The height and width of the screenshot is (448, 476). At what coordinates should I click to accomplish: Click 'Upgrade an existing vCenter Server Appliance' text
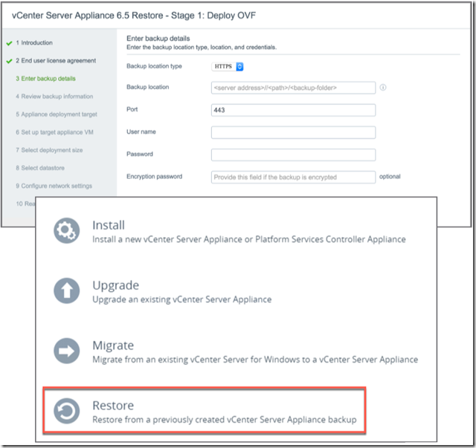(x=181, y=299)
